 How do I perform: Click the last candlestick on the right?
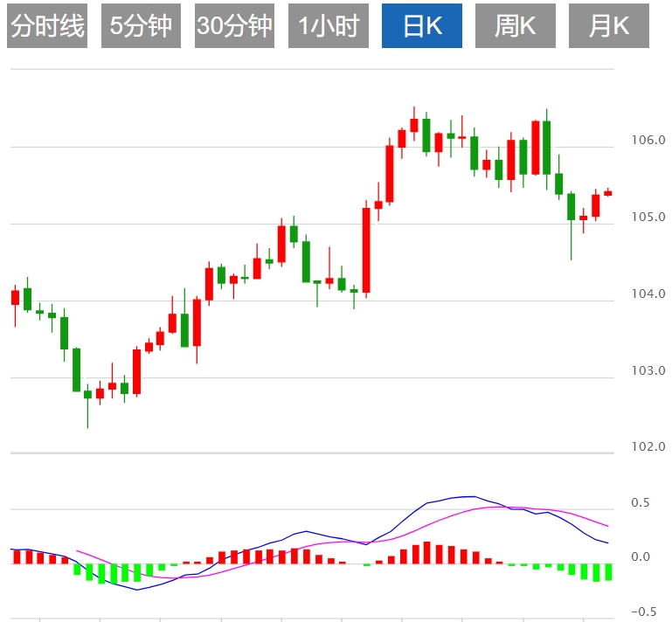coord(607,193)
